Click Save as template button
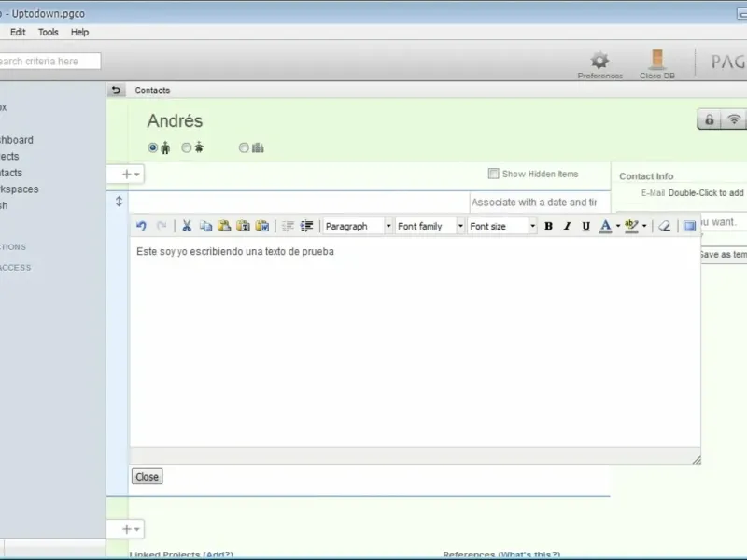The width and height of the screenshot is (747, 560). coord(723,254)
